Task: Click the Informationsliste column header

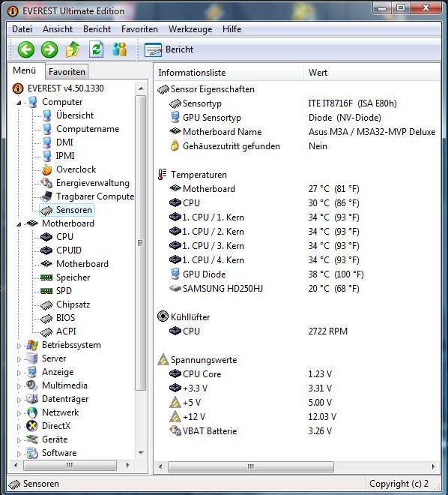Action: click(x=229, y=73)
